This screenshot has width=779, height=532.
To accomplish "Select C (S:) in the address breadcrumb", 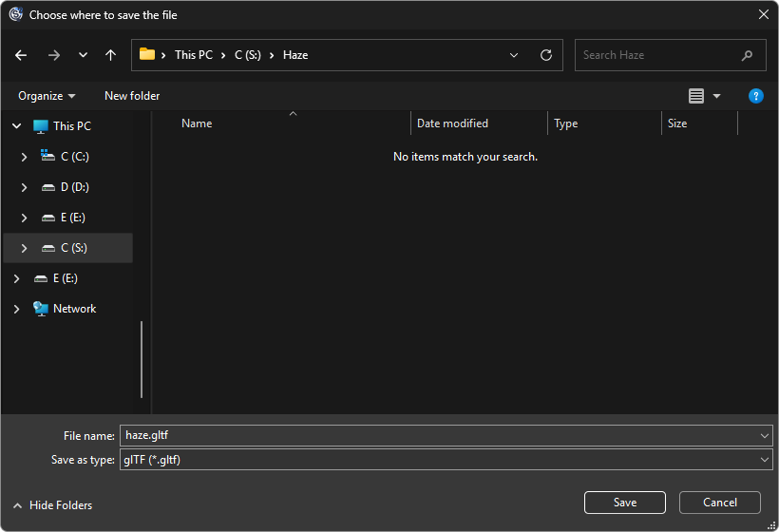I will 247,55.
